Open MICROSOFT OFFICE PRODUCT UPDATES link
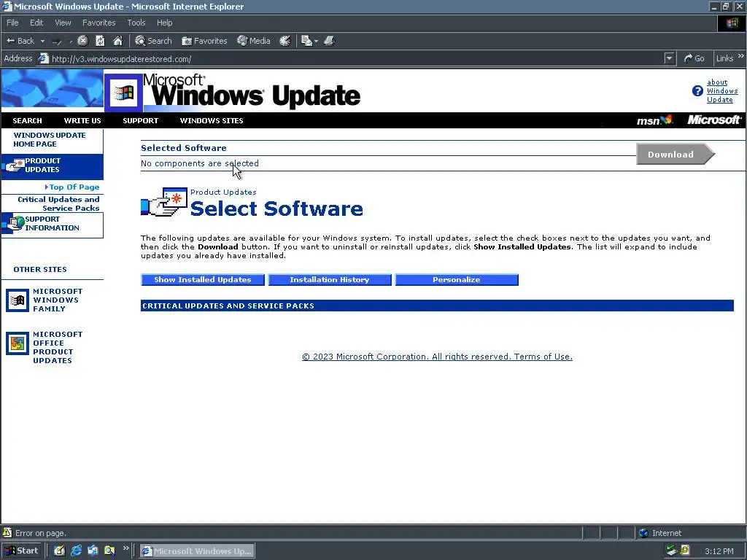Viewport: 747px width, 560px height. point(58,348)
